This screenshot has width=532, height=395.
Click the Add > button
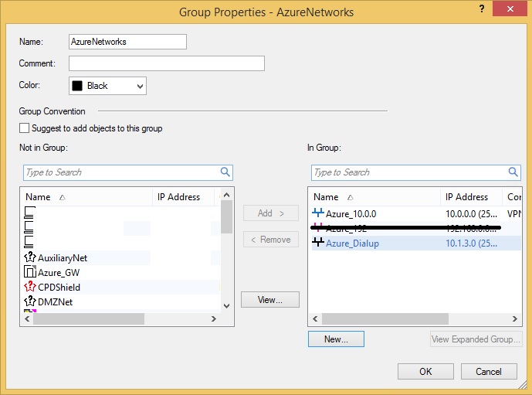coord(271,213)
